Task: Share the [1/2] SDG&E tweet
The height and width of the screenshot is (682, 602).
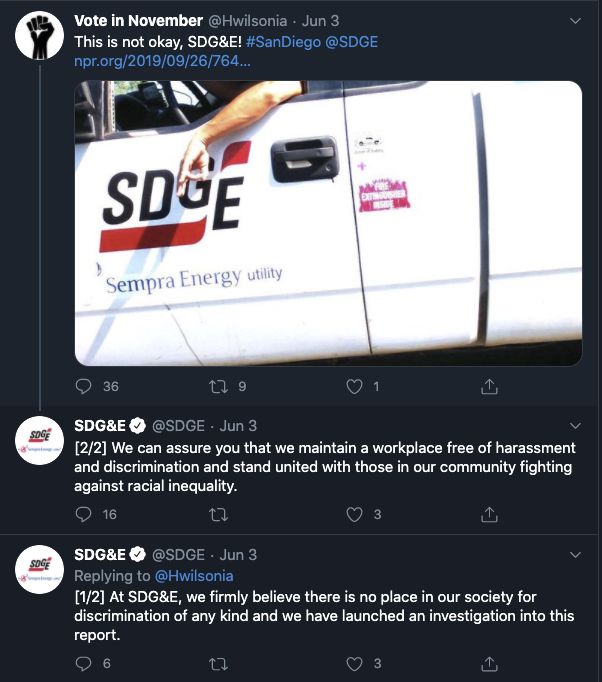Action: click(x=489, y=663)
